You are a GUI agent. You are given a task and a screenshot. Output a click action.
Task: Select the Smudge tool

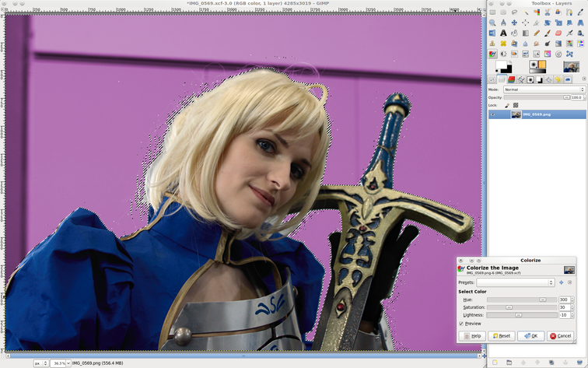537,44
